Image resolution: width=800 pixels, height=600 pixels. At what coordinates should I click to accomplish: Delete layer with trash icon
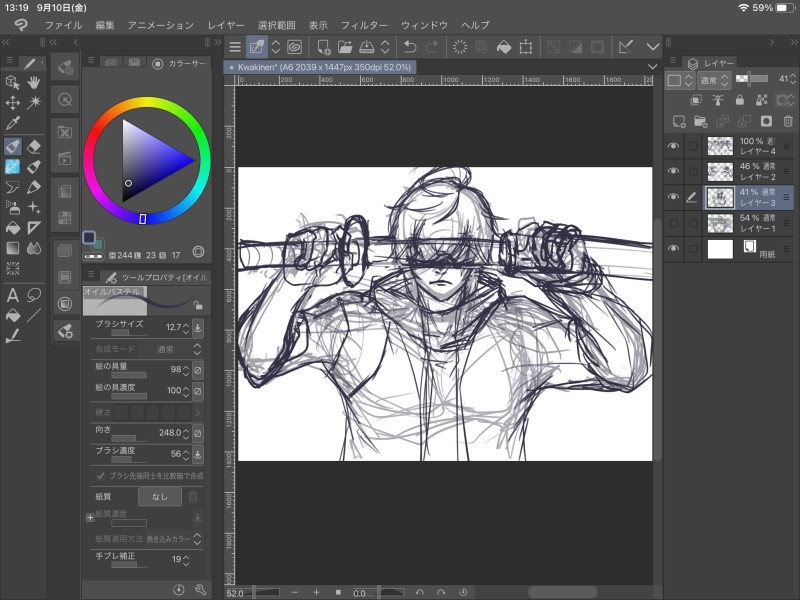788,121
